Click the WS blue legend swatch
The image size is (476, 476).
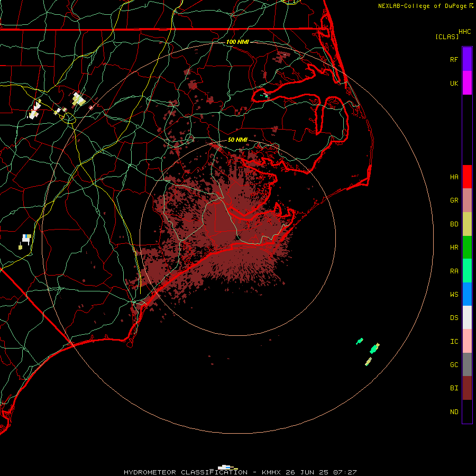[x=467, y=294]
